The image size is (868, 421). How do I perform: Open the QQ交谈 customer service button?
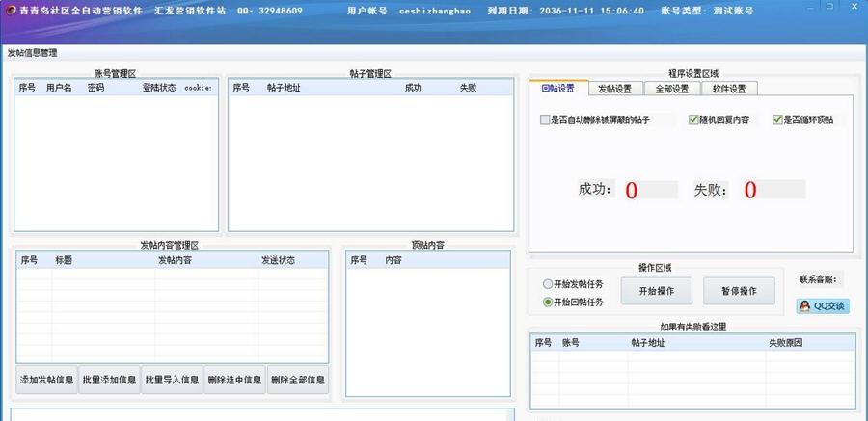click(x=824, y=306)
